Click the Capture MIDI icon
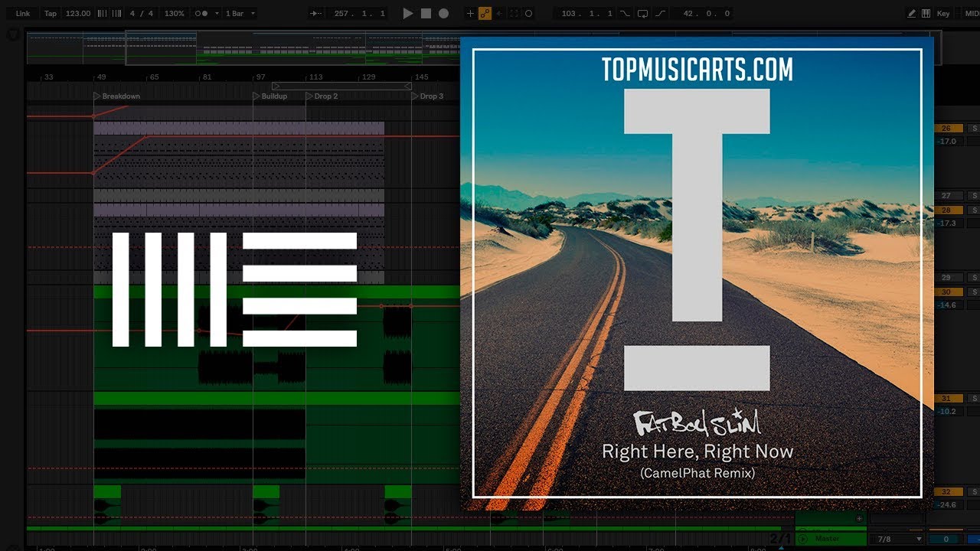This screenshot has height=551, width=980. (514, 14)
